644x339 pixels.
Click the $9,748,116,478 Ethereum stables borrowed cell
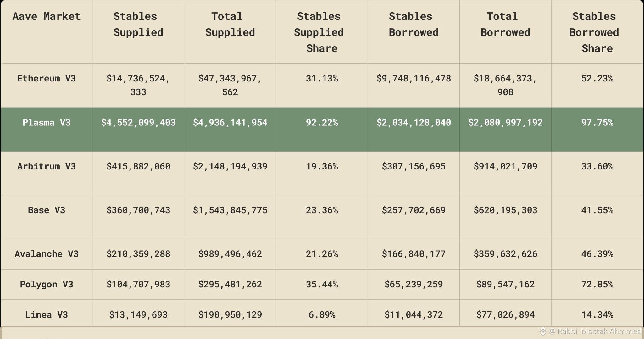tap(414, 78)
